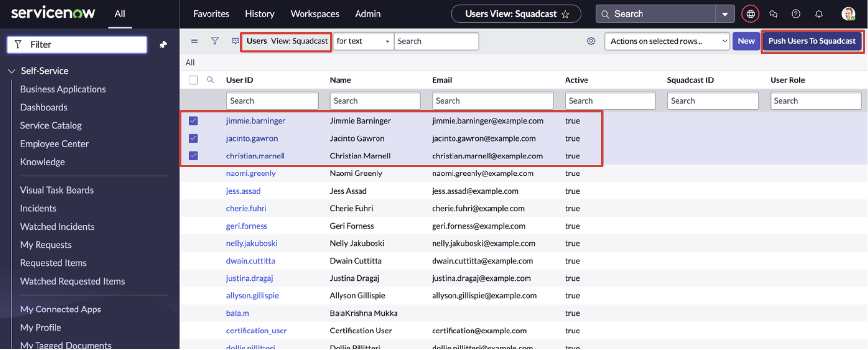Uncheck the christian.marnell row checkbox
The width and height of the screenshot is (868, 350).
coord(193,156)
